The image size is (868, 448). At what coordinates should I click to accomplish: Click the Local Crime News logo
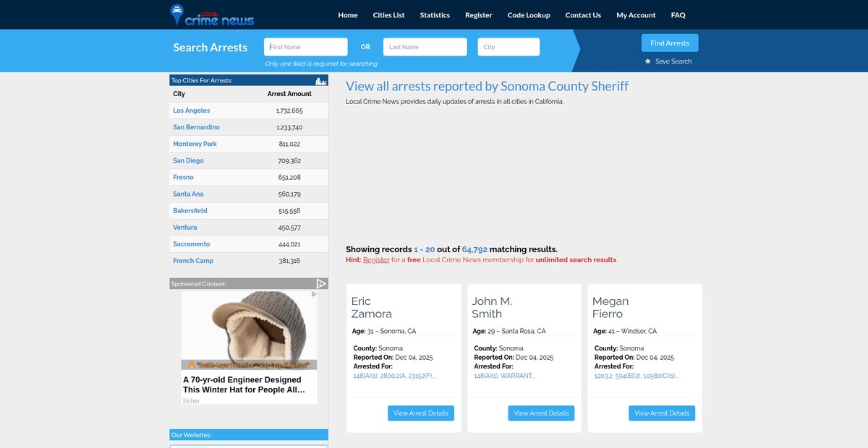click(x=212, y=14)
